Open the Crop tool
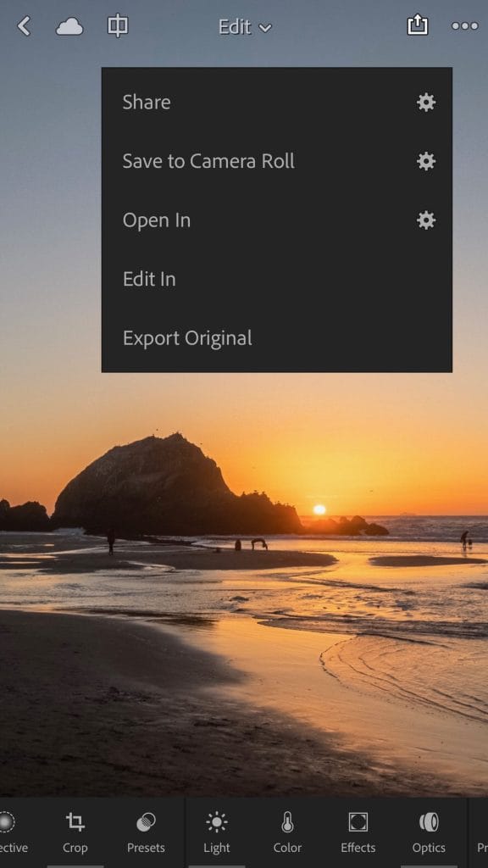Viewport: 488px width, 868px height. point(75,832)
